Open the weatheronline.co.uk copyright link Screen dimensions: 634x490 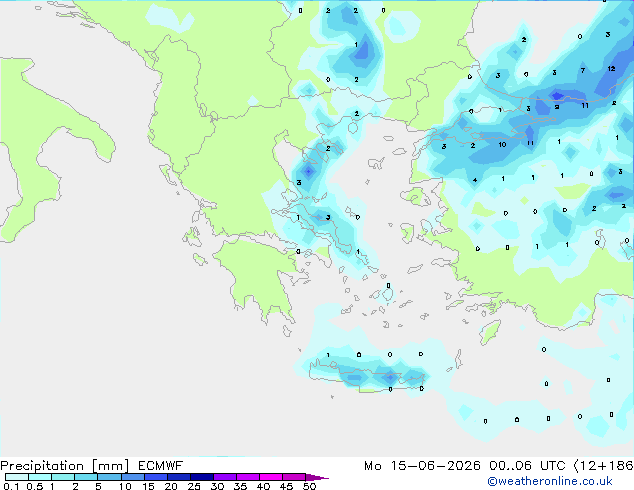tap(550, 481)
